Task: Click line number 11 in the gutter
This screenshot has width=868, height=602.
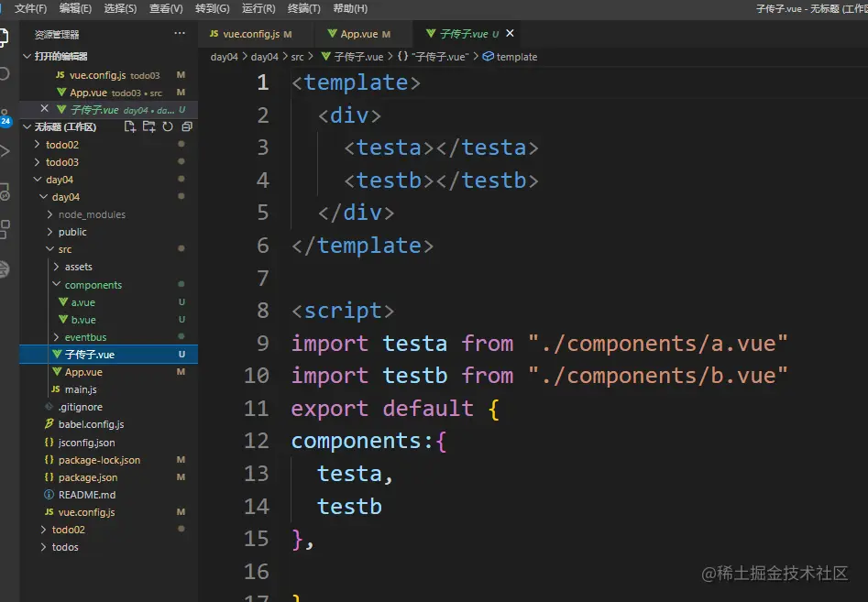Action: [257, 409]
